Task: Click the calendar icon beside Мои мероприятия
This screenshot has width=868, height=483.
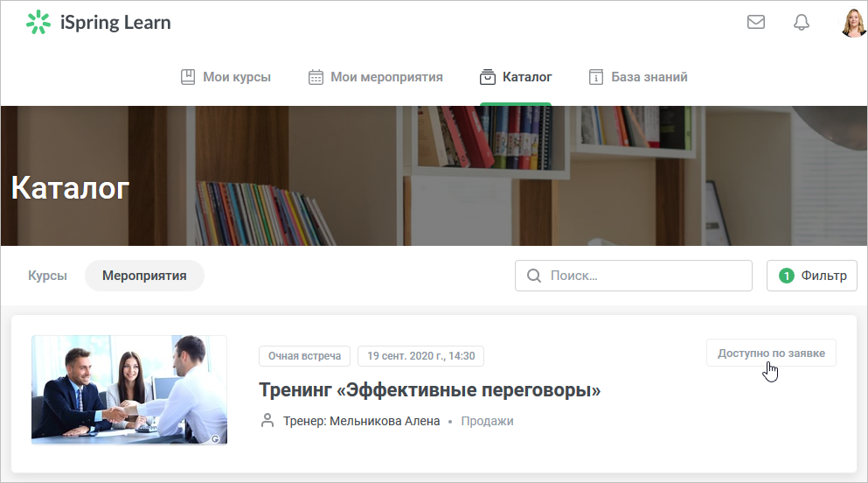Action: point(316,77)
